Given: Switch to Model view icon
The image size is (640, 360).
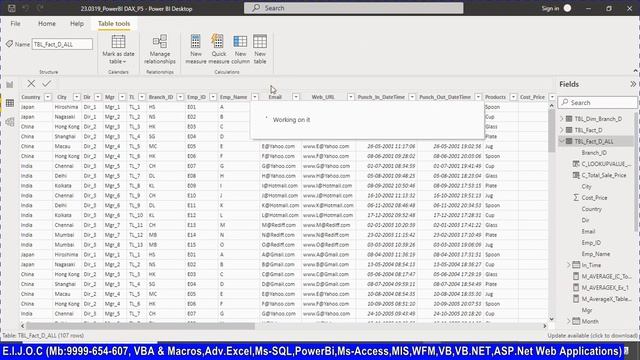Looking at the screenshot, I should tap(10, 122).
